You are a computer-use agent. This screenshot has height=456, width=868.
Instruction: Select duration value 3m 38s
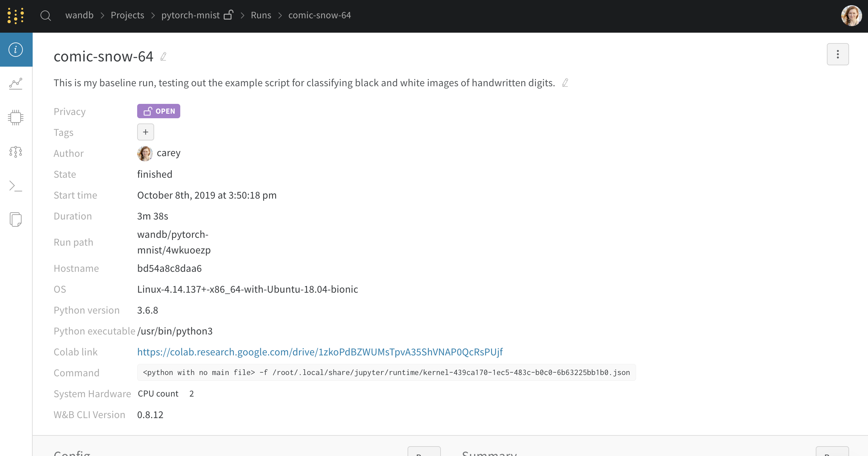click(153, 216)
